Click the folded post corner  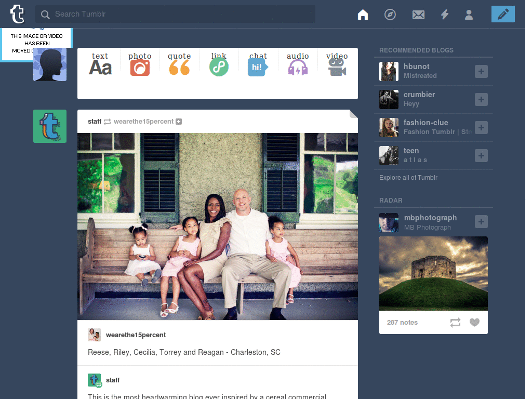pyautogui.click(x=353, y=114)
